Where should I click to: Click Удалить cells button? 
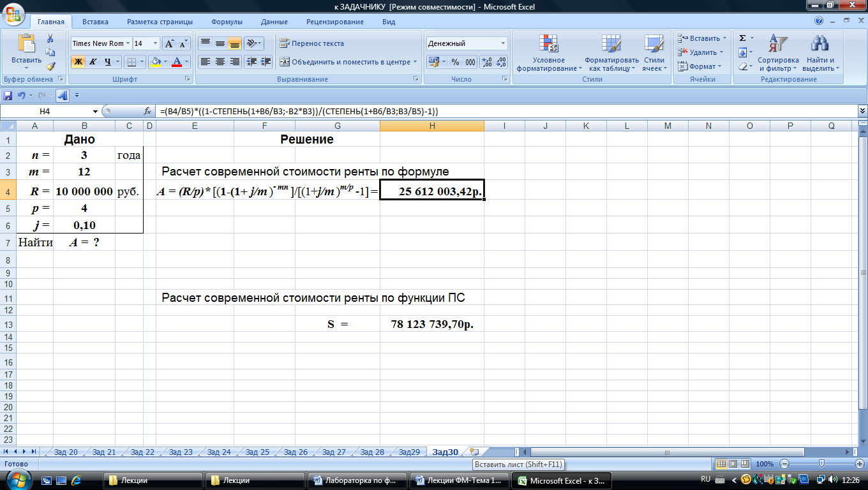tap(700, 52)
